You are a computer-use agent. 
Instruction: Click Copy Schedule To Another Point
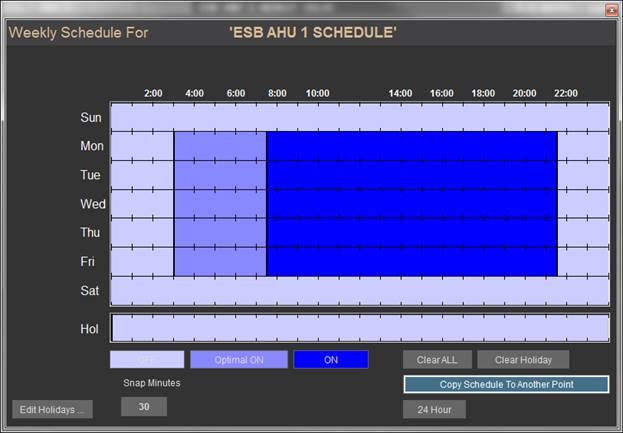(506, 384)
